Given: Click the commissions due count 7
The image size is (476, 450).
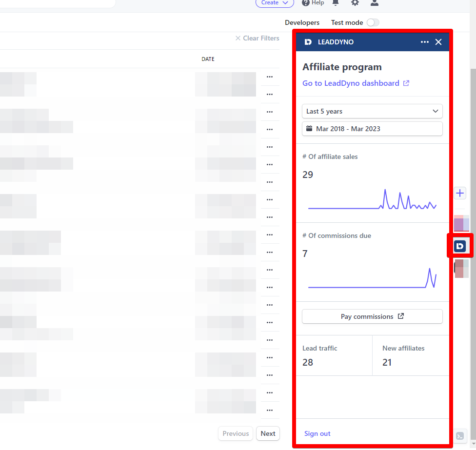Looking at the screenshot, I should click(x=305, y=254).
